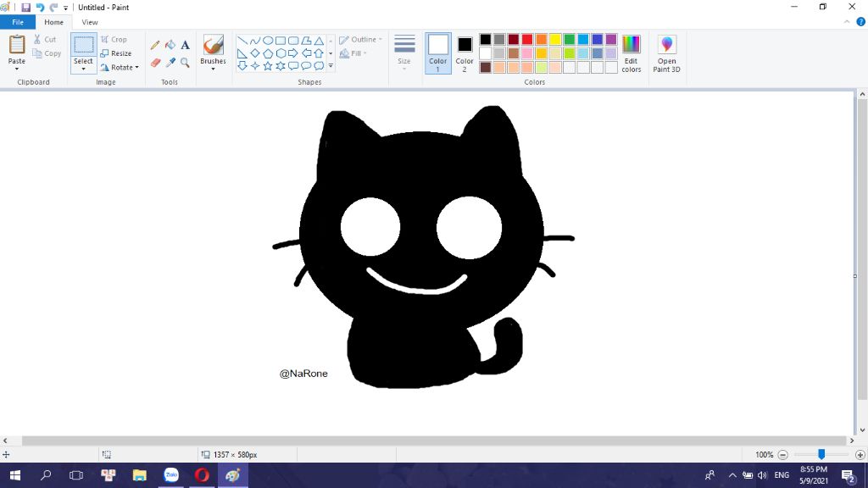Choose the Pentagon shape

tap(267, 53)
